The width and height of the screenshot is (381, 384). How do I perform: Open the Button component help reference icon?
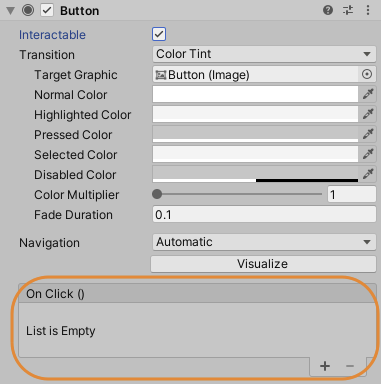(328, 10)
